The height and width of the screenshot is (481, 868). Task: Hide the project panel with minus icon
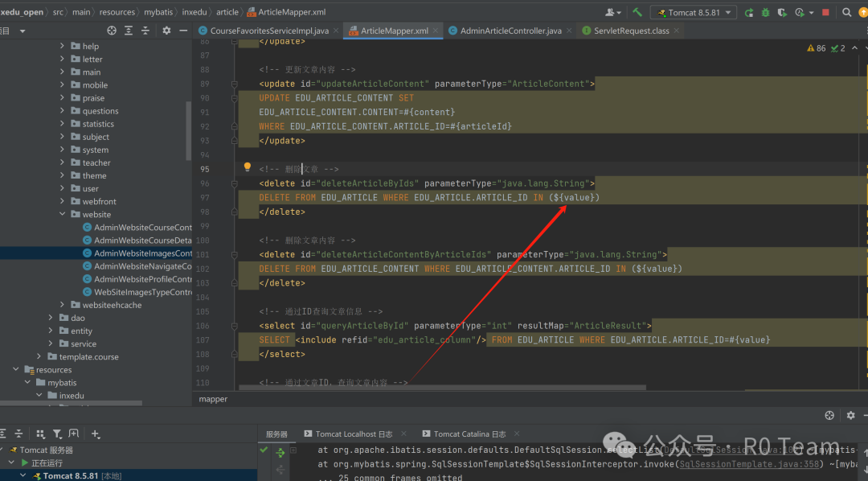[183, 31]
